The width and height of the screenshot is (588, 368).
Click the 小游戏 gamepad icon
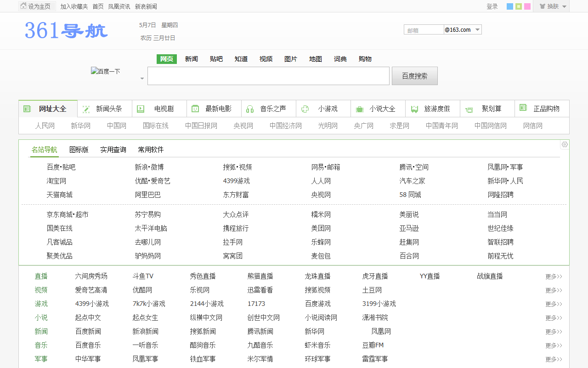[x=305, y=109]
